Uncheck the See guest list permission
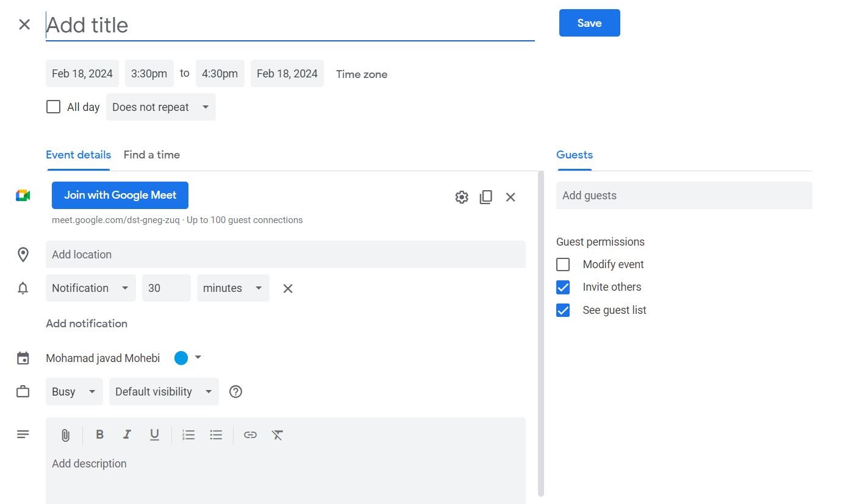This screenshot has width=849, height=504. [x=563, y=310]
